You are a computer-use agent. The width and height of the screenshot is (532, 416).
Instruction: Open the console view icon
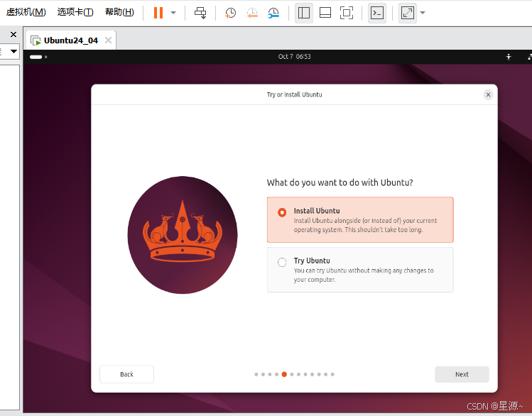tap(377, 13)
